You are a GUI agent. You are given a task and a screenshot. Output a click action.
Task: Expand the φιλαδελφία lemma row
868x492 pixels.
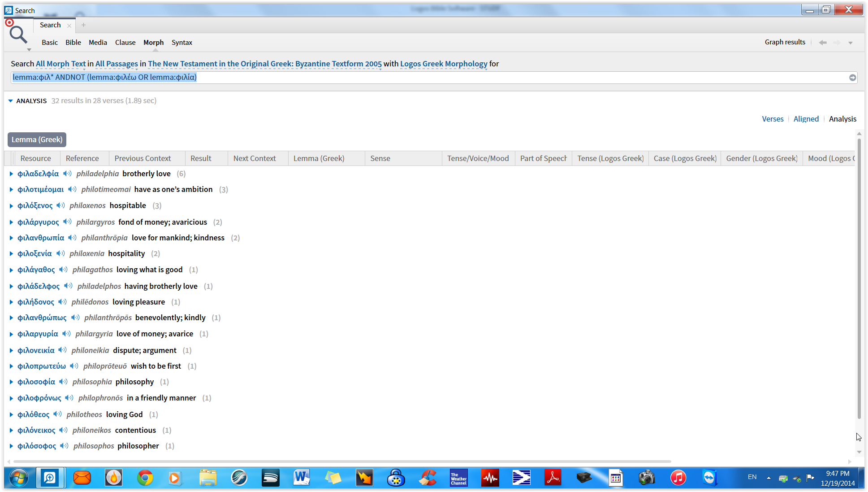tap(11, 174)
